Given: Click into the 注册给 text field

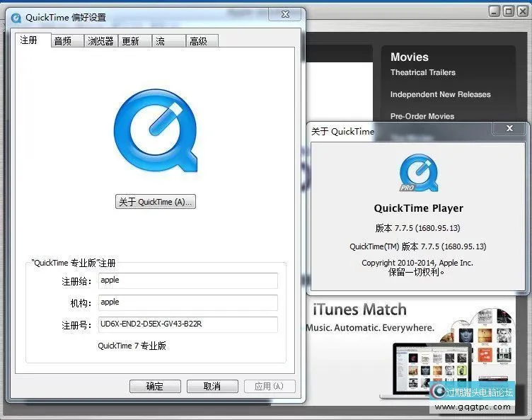Looking at the screenshot, I should pyautogui.click(x=187, y=281).
